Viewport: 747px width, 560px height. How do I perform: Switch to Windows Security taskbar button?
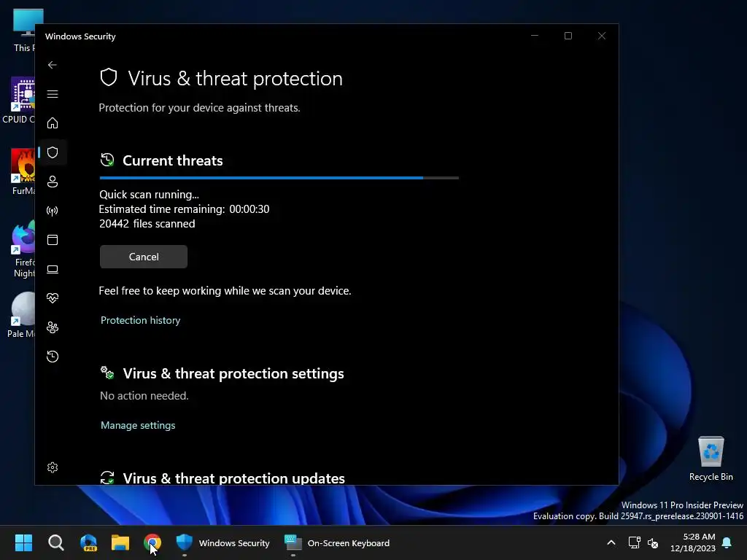point(222,542)
